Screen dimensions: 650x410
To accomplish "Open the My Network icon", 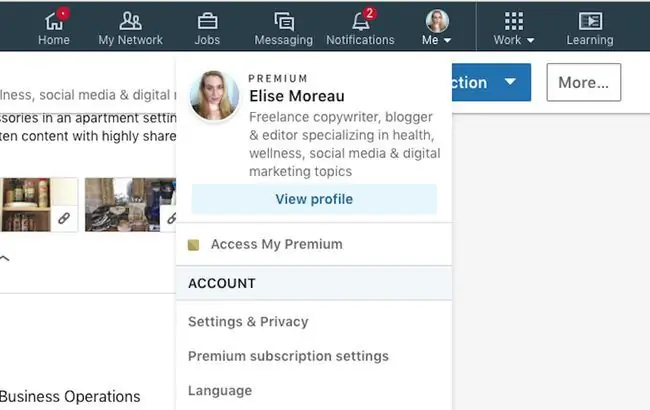I will click(130, 21).
